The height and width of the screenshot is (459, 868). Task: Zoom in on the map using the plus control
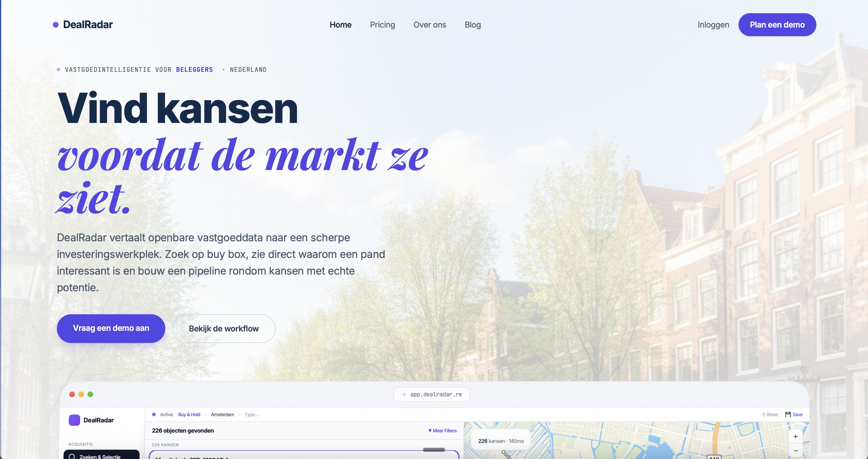[796, 436]
